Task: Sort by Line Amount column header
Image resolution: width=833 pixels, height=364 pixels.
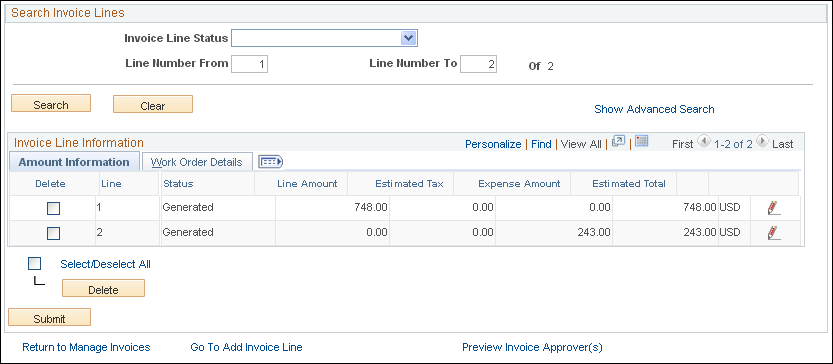Action: click(307, 184)
